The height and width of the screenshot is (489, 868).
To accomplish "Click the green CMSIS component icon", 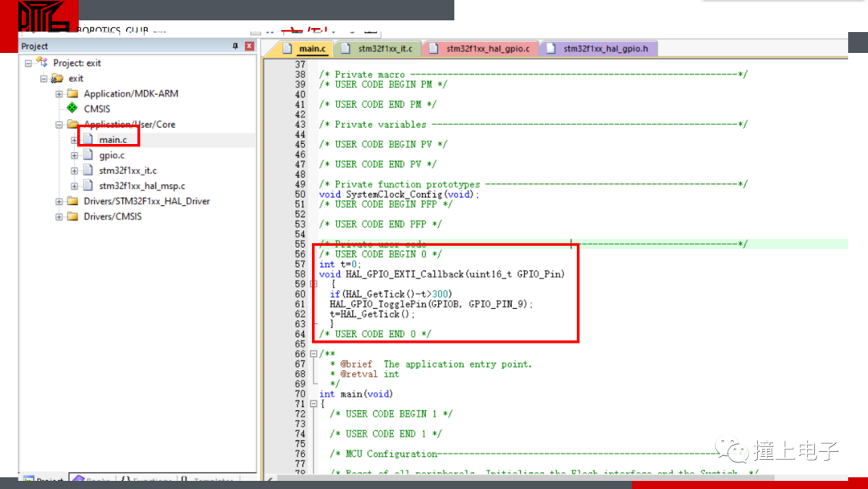I will [72, 109].
